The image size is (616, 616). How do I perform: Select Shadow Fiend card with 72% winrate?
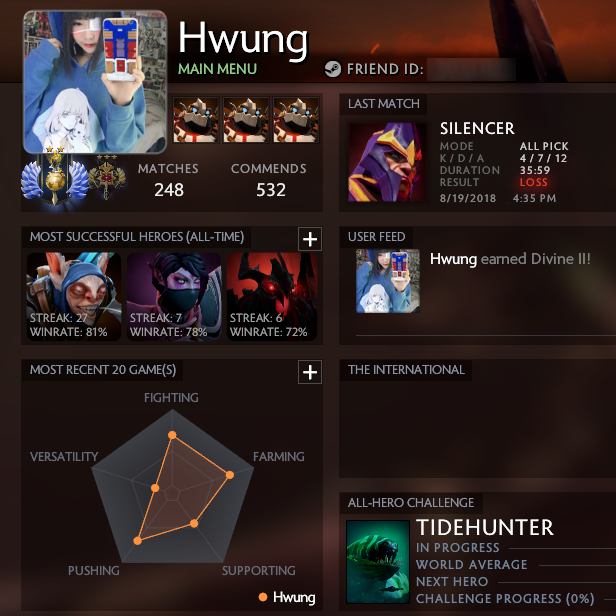[272, 297]
